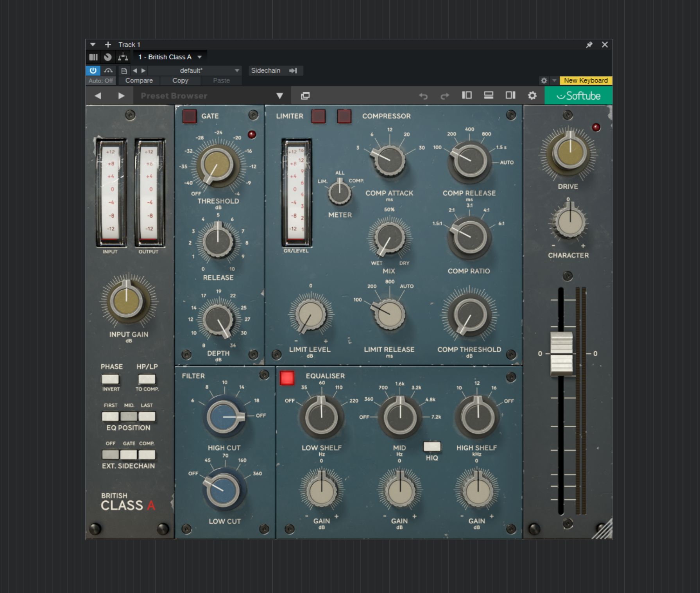Click the LOW SHELF frequency knob
This screenshot has height=593, width=700.
(x=321, y=417)
